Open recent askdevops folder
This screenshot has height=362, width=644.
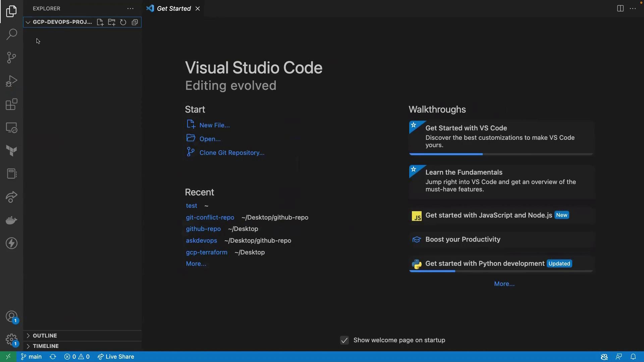(x=201, y=241)
